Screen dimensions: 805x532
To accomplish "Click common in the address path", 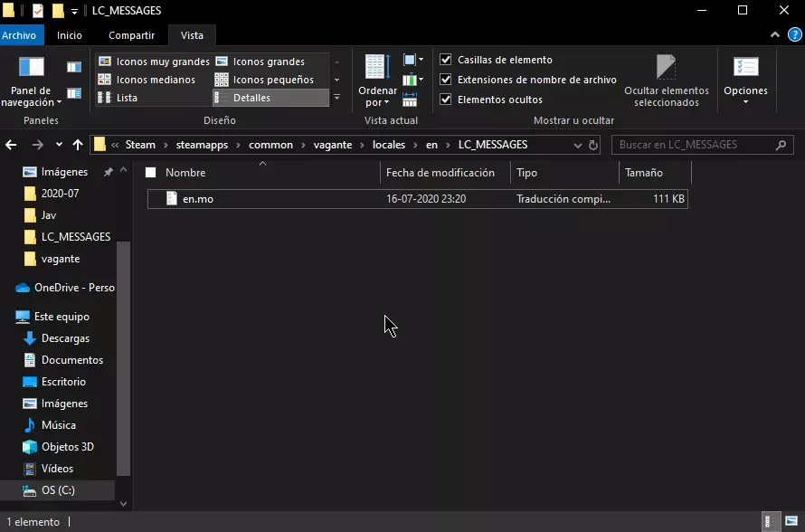I will [270, 145].
